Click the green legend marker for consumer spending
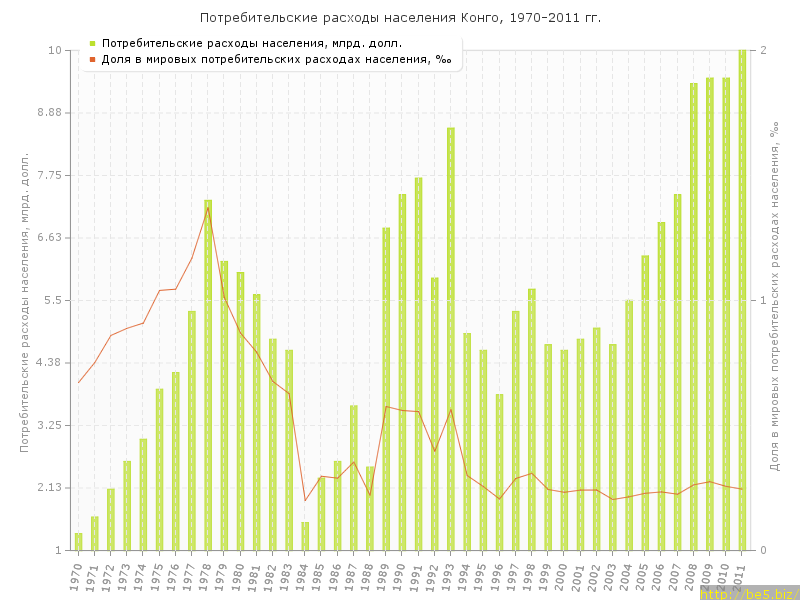 coord(92,43)
